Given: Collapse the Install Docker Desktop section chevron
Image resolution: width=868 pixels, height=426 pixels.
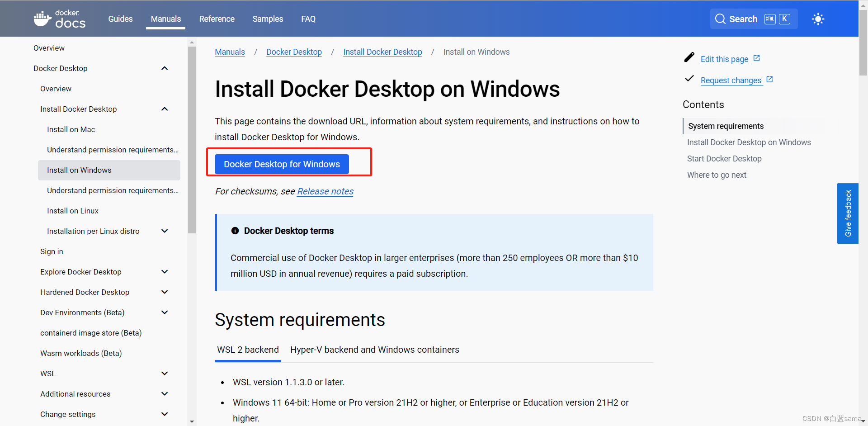Looking at the screenshot, I should click(x=165, y=109).
